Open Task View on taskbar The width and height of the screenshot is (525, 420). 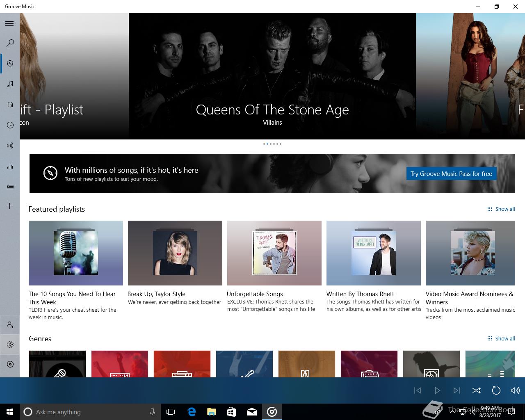tap(171, 412)
